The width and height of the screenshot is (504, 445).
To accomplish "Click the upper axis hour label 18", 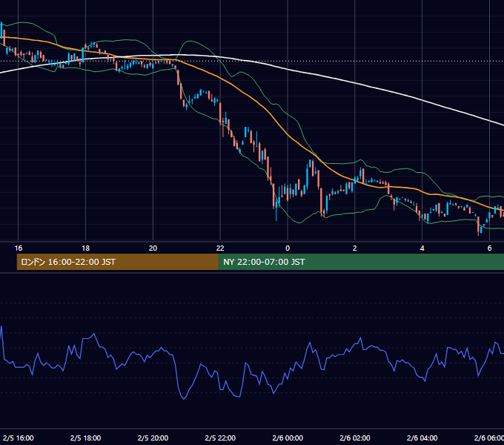I will (85, 248).
